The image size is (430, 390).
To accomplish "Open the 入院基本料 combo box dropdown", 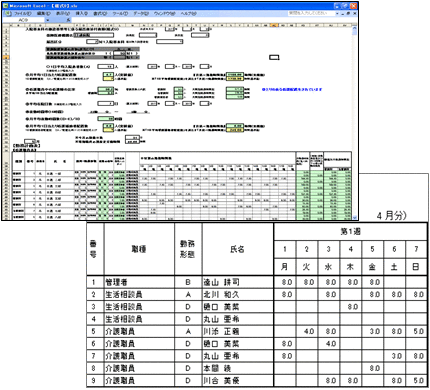I will 181,42.
